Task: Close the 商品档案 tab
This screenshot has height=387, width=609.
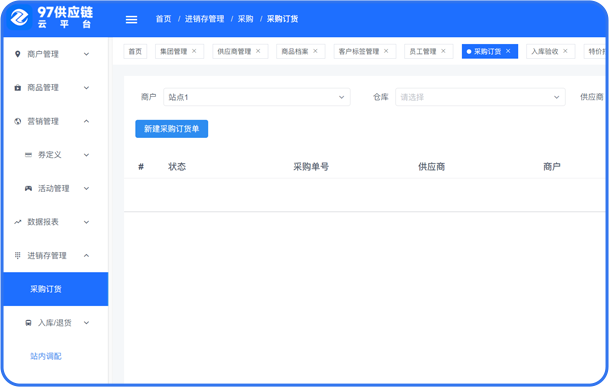Action: click(x=315, y=51)
